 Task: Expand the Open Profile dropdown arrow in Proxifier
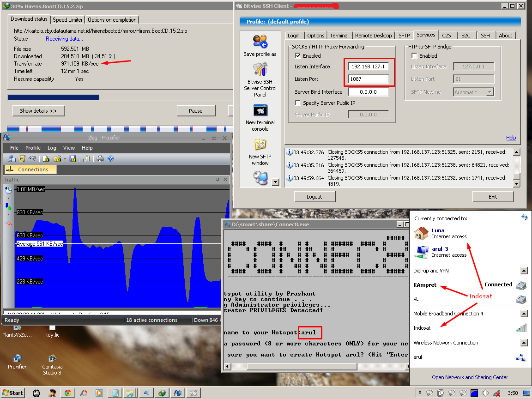(65, 159)
